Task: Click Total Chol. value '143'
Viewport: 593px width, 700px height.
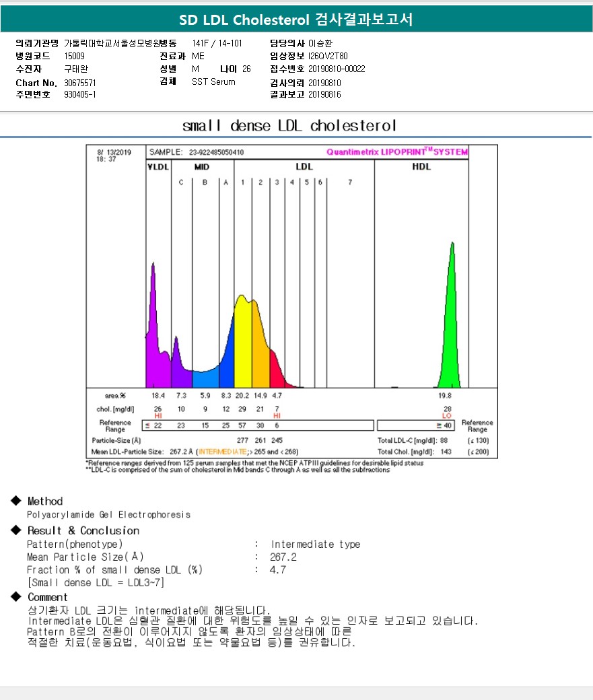Action: (x=446, y=452)
